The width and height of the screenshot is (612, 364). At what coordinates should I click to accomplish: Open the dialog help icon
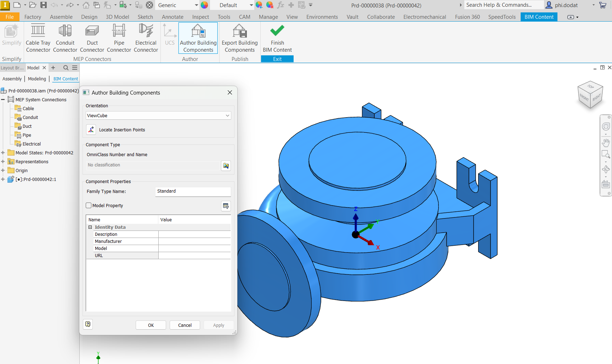(88, 324)
